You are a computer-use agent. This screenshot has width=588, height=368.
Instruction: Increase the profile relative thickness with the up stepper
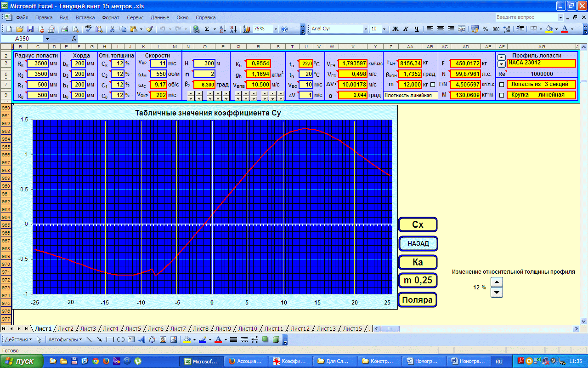[497, 282]
